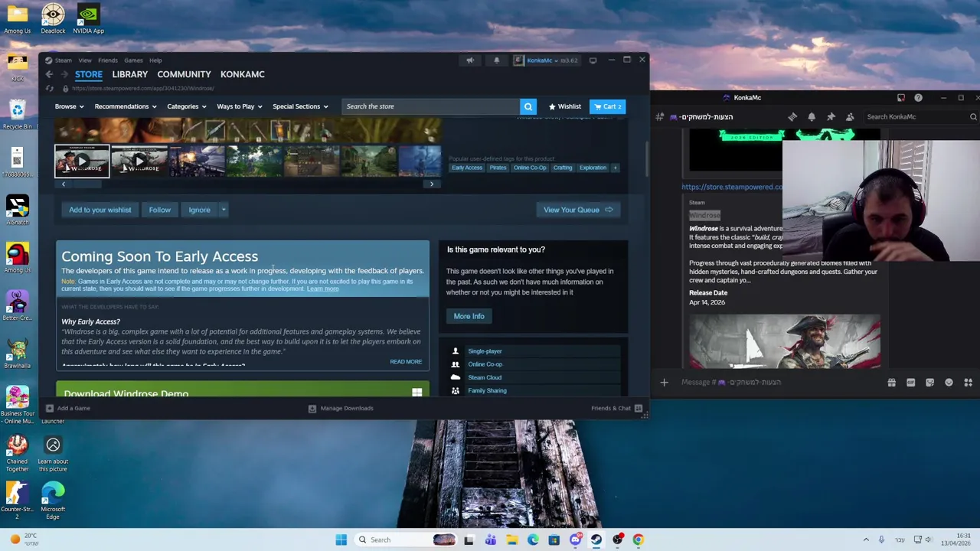This screenshot has width=980, height=551.
Task: Open the Cart button
Action: (x=608, y=106)
